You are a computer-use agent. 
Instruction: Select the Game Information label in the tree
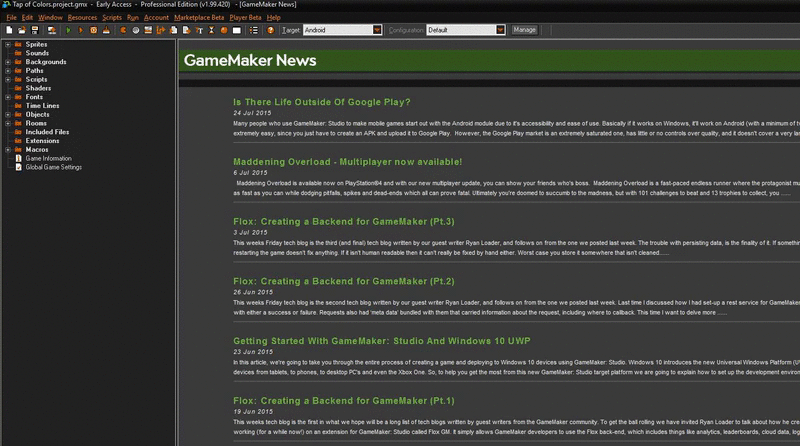48,158
